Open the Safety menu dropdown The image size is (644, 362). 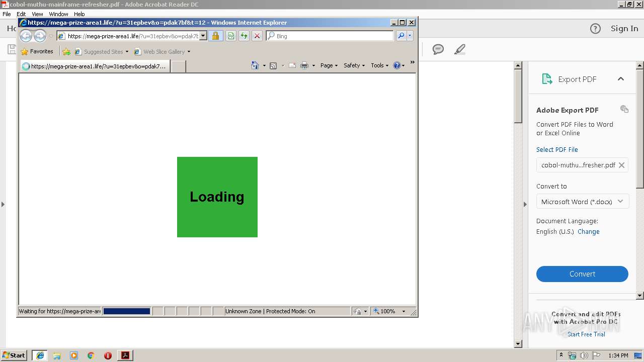354,65
